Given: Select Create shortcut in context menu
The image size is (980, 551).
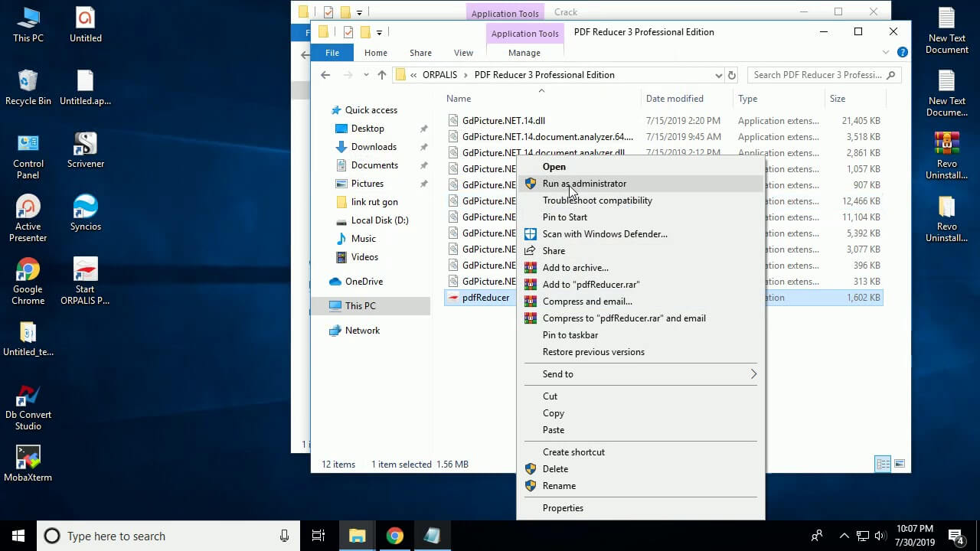Looking at the screenshot, I should 641,452.
